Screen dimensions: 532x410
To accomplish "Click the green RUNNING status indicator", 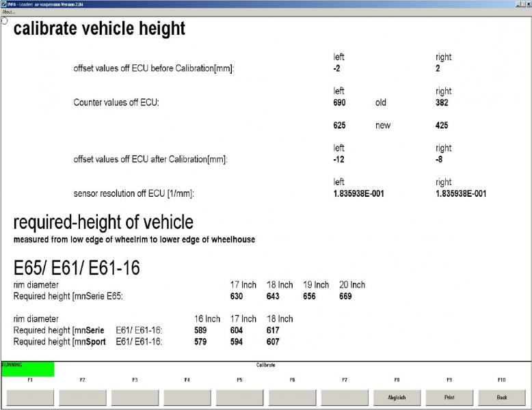I will [27, 369].
